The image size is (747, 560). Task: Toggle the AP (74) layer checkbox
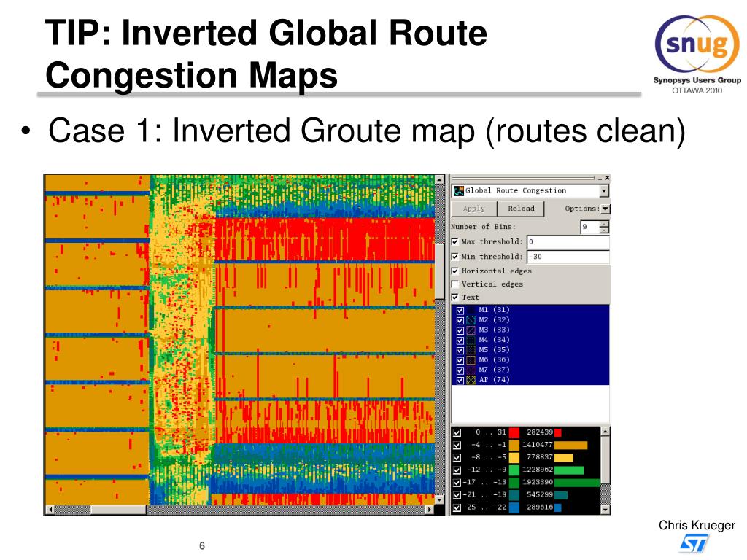[460, 381]
